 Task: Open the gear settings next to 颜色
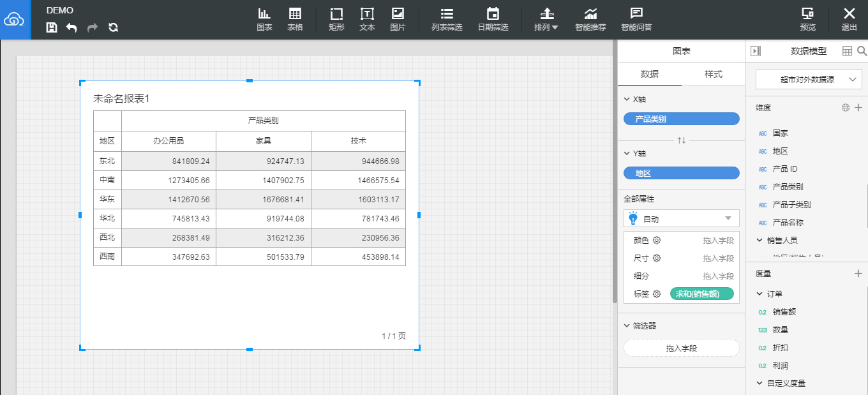656,241
